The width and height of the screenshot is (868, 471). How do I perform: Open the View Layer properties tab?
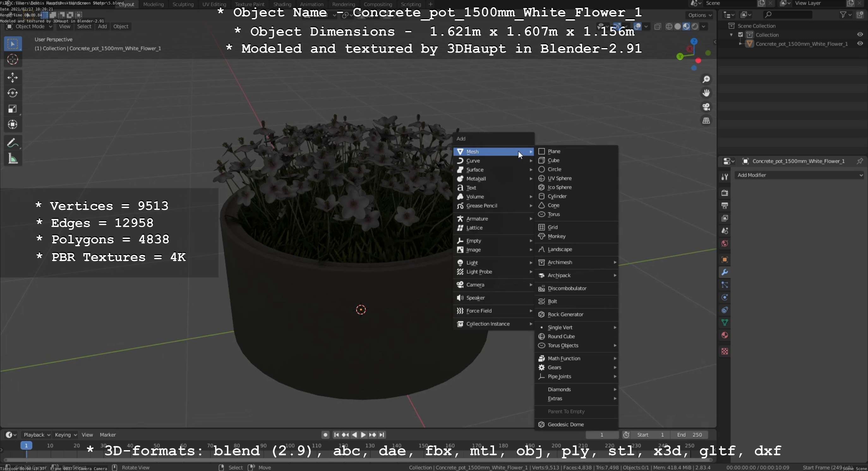(x=725, y=218)
